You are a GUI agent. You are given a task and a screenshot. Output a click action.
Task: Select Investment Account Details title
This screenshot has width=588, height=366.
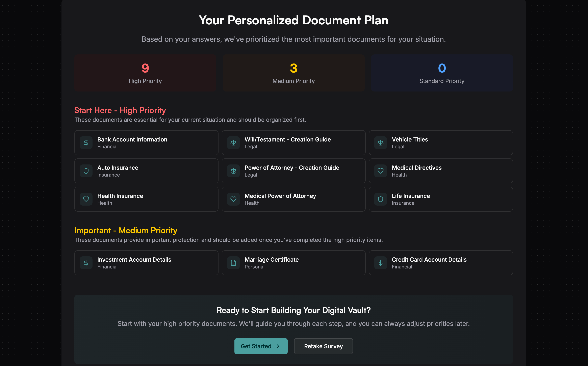coord(134,260)
